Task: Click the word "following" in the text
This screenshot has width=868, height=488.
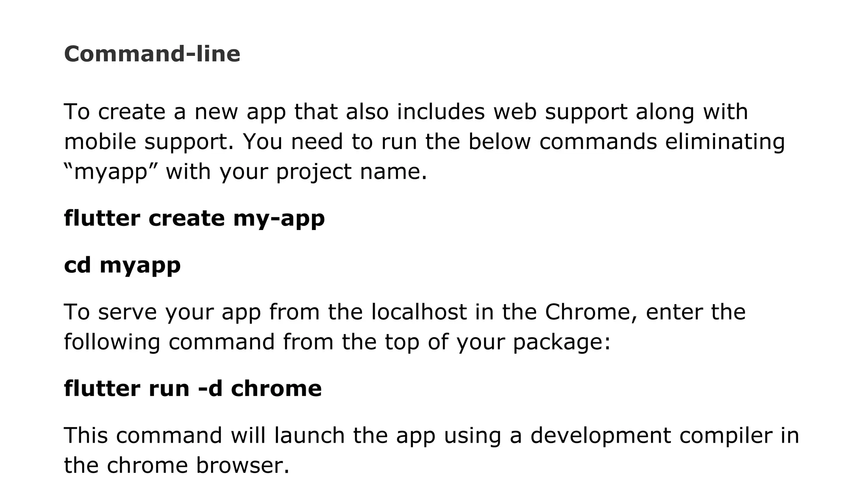Action: [112, 343]
